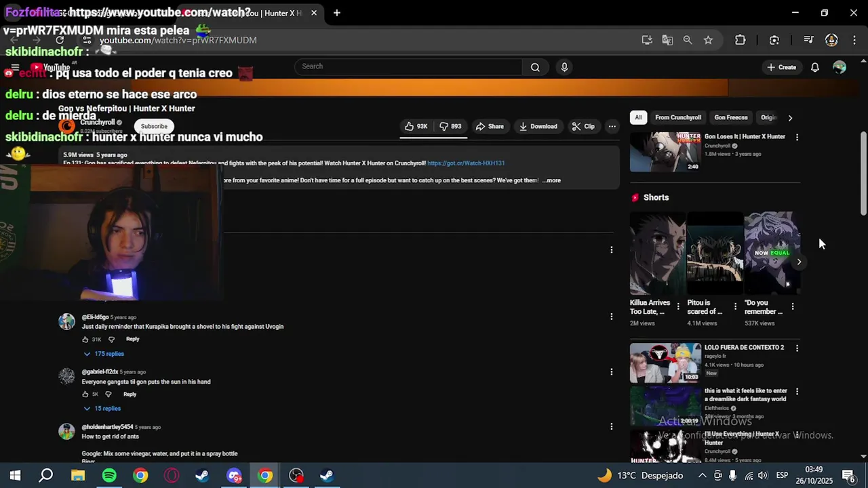This screenshot has height=488, width=868.
Task: Select the 'Gon Freecss' filter chip
Action: tap(731, 117)
